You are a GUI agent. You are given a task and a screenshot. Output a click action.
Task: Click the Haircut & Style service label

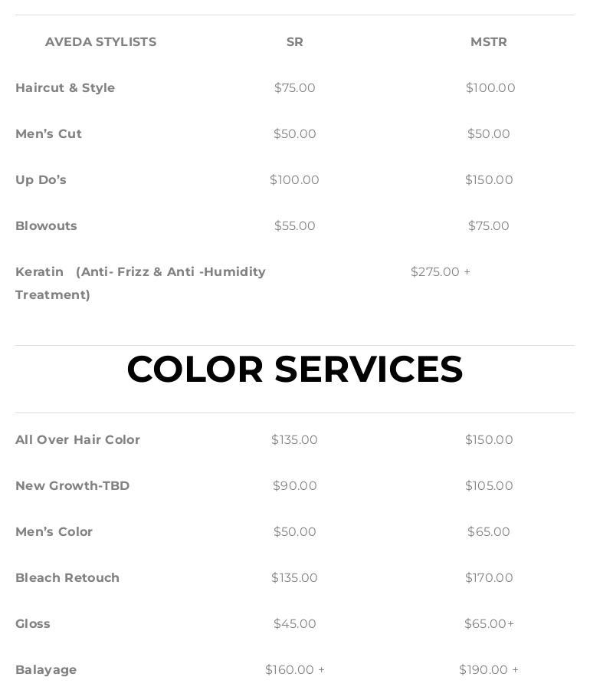pos(65,88)
